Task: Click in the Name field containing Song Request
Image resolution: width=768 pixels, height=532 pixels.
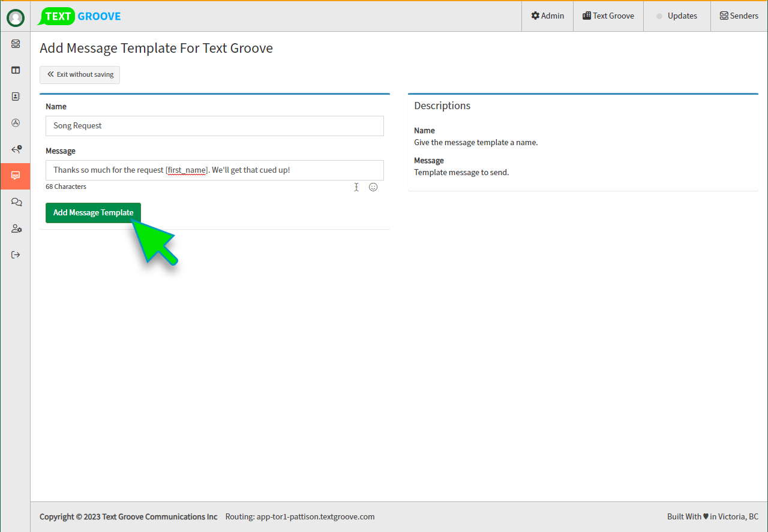Action: [215, 126]
